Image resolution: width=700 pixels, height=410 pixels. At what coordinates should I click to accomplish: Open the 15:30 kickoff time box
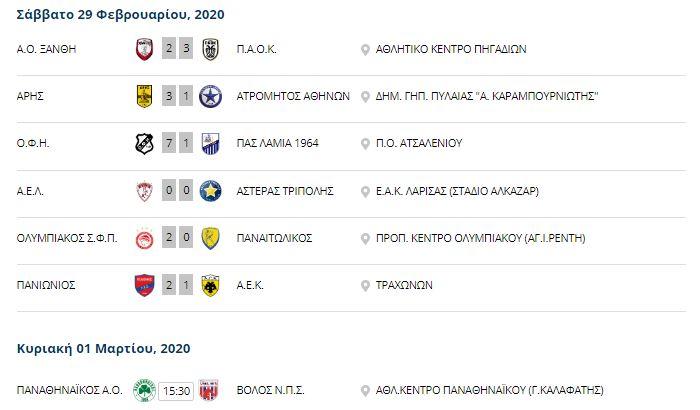[176, 391]
